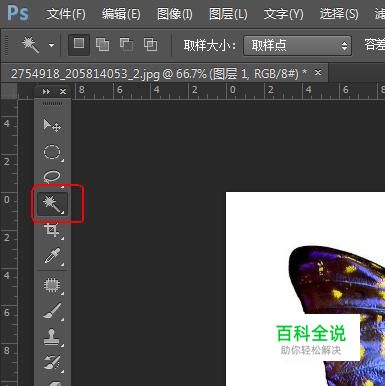385x386 pixels.
Task: Click the toolbox grip handle bar
Action: [x=52, y=103]
